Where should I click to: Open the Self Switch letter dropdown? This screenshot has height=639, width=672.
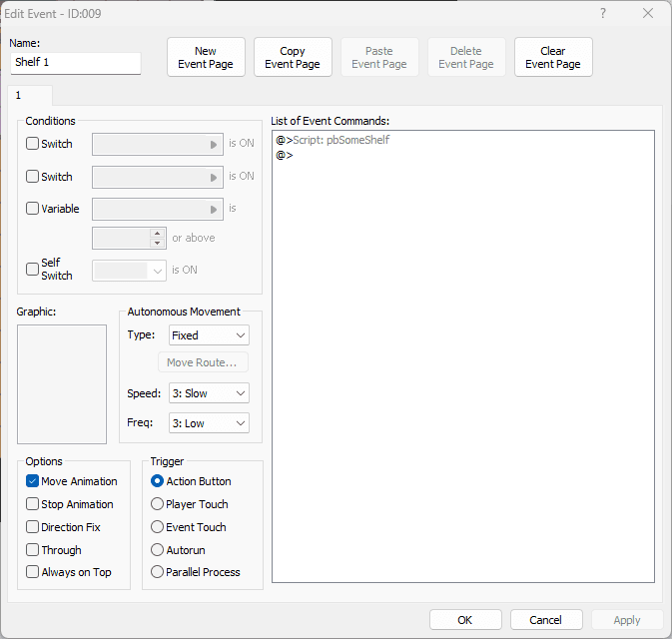click(129, 271)
